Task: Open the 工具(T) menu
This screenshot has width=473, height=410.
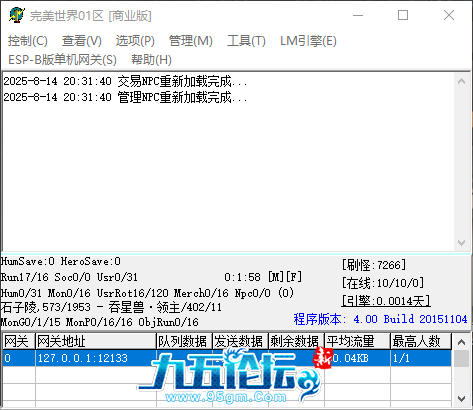Action: pyautogui.click(x=246, y=41)
